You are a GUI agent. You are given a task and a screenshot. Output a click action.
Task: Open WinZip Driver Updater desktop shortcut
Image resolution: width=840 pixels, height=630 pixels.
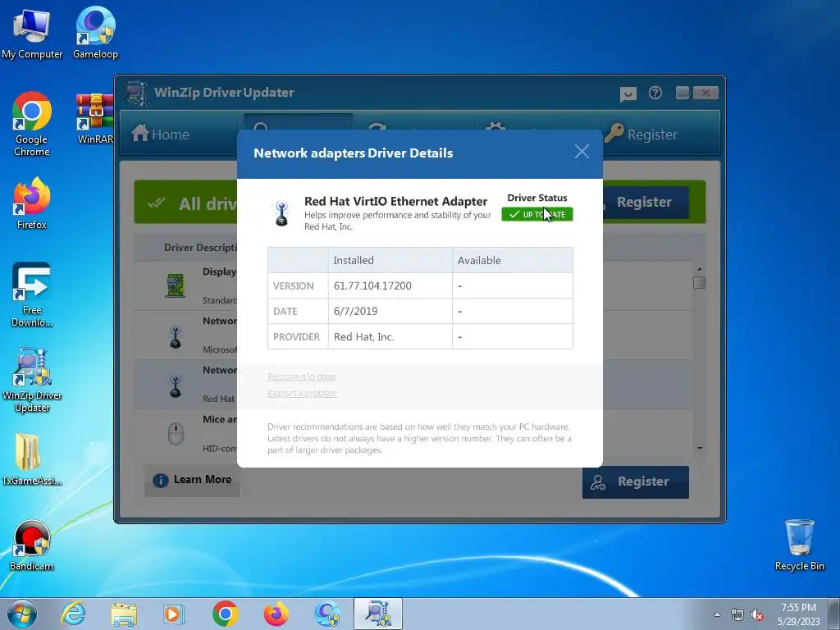tap(32, 381)
